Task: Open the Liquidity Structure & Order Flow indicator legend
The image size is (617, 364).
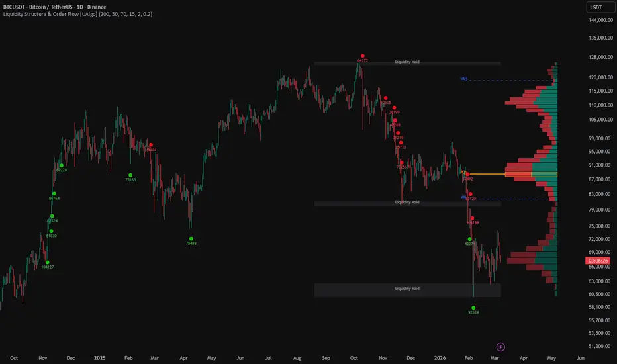Action: (78, 14)
